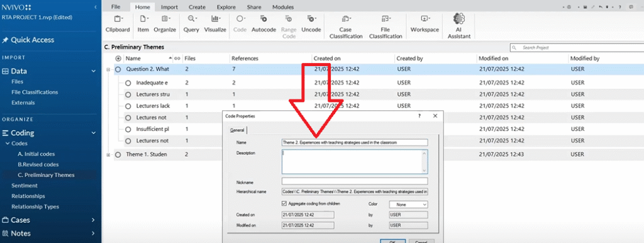The width and height of the screenshot is (644, 243).
Task: Collapse the Codes tree node
Action: tap(7, 144)
